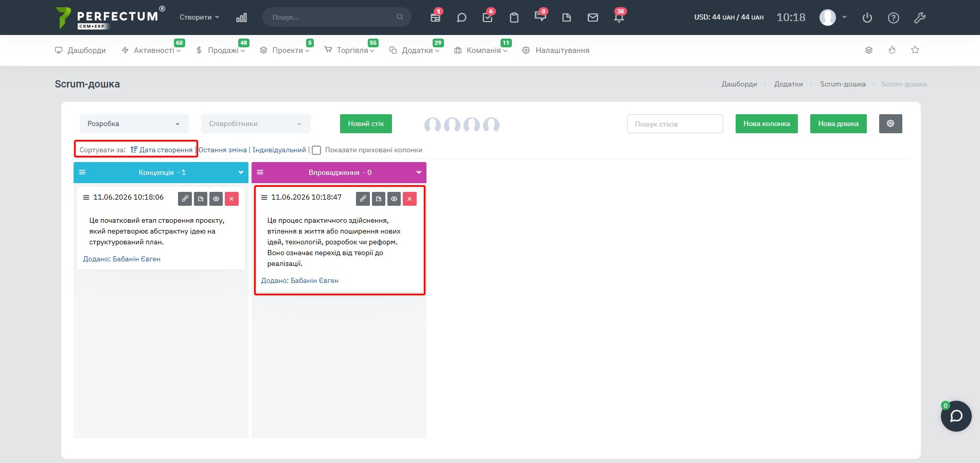
Task: Open Налаштування in the nav bar
Action: pyautogui.click(x=556, y=50)
